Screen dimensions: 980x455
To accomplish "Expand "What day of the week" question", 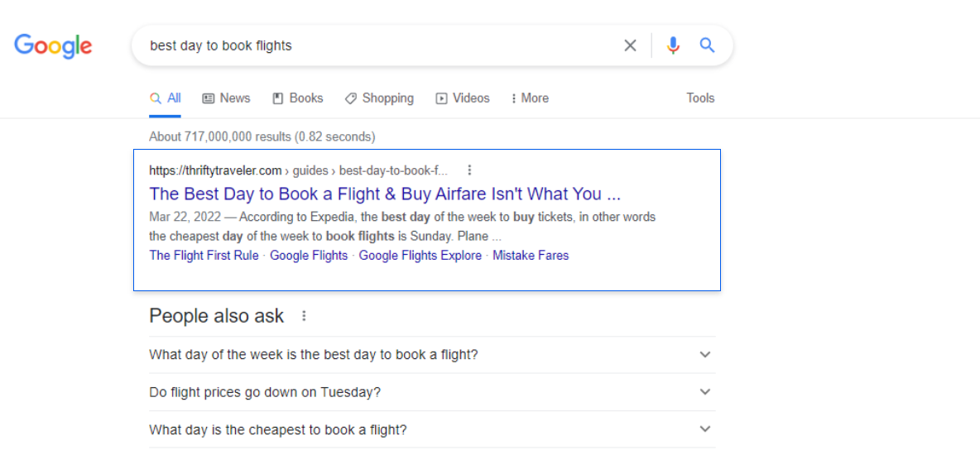I will coord(704,355).
